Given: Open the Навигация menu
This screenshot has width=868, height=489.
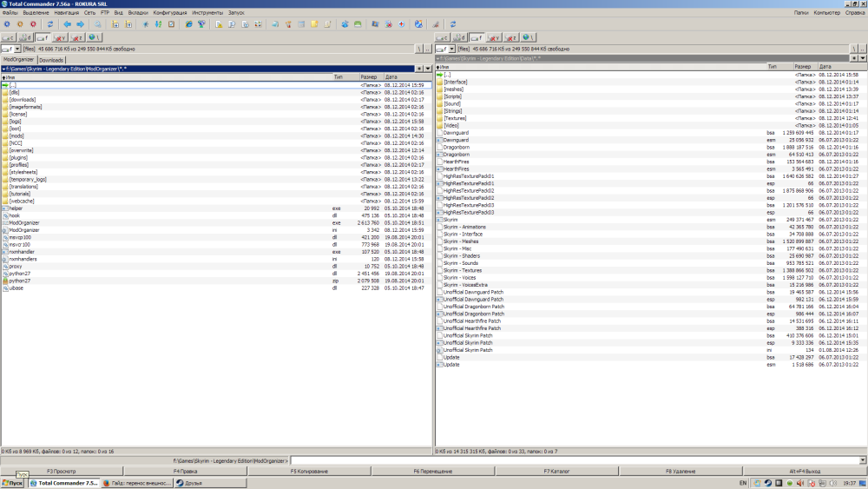Looking at the screenshot, I should (x=67, y=13).
